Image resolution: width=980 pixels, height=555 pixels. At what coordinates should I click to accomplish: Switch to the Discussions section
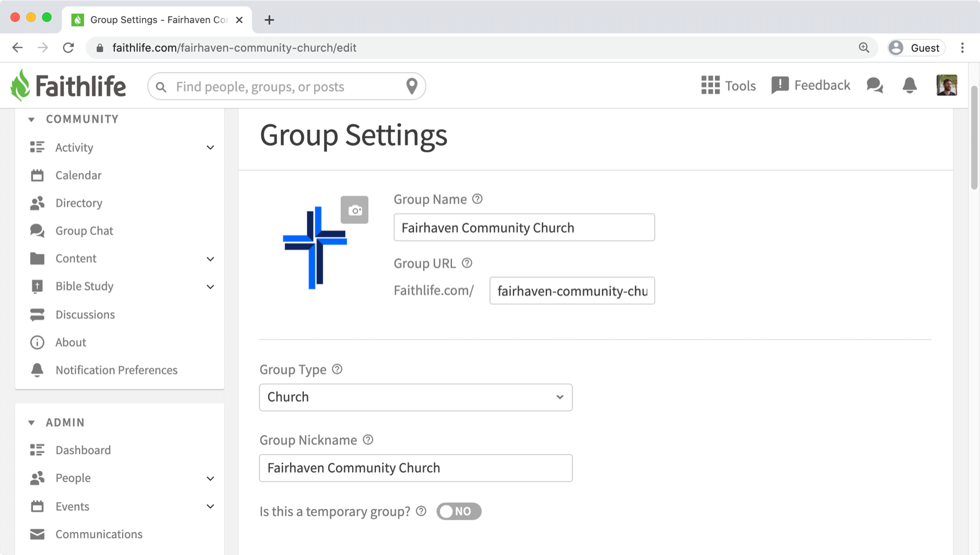coord(85,314)
